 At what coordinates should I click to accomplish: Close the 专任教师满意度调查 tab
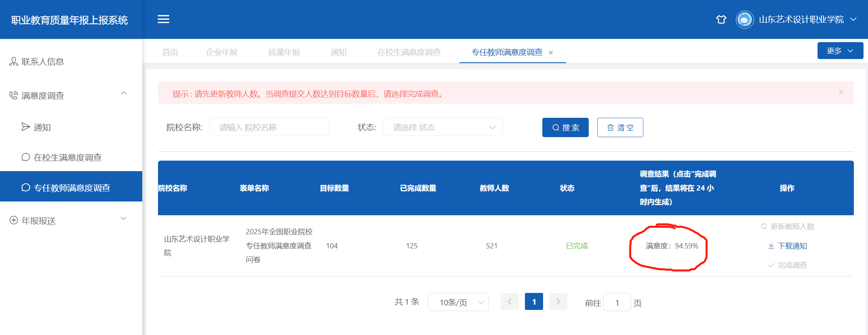point(551,53)
